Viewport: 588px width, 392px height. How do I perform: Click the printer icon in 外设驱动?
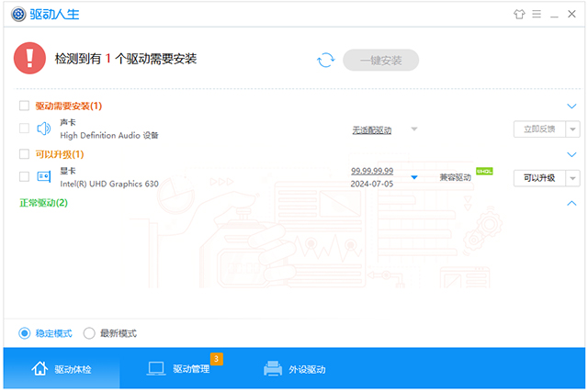(273, 369)
